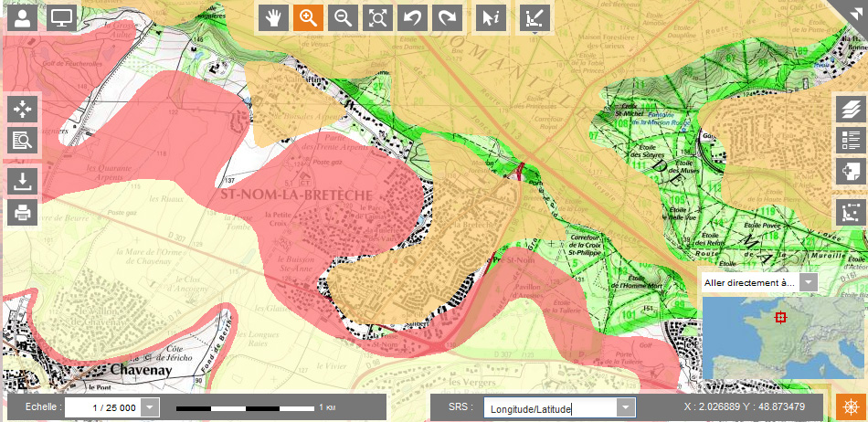
Task: Open the measurement tool
Action: (535, 17)
